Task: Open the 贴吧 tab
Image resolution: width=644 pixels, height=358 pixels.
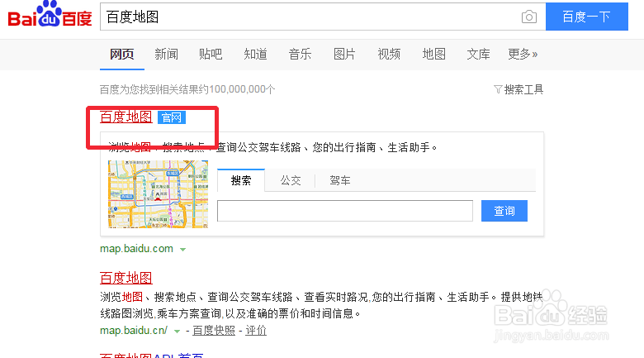Action: (211, 54)
